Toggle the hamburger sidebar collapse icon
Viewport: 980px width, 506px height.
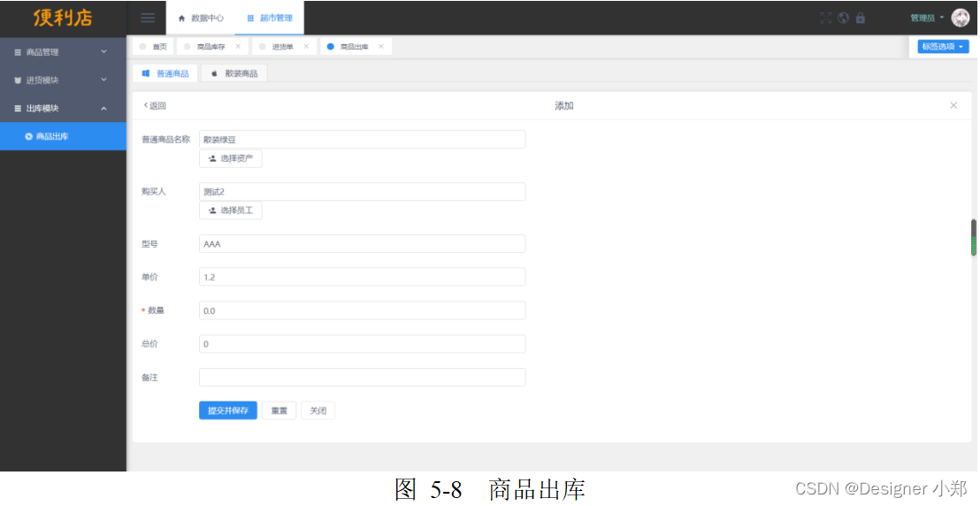(x=148, y=18)
